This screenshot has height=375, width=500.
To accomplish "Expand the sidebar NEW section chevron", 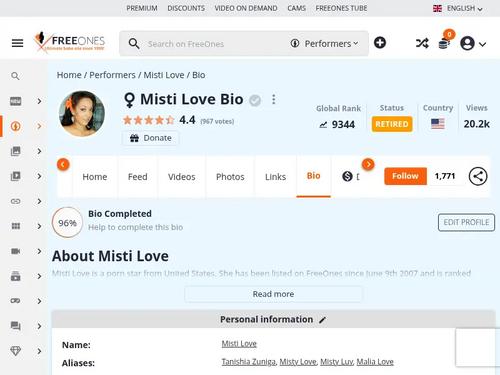I will [x=39, y=101].
